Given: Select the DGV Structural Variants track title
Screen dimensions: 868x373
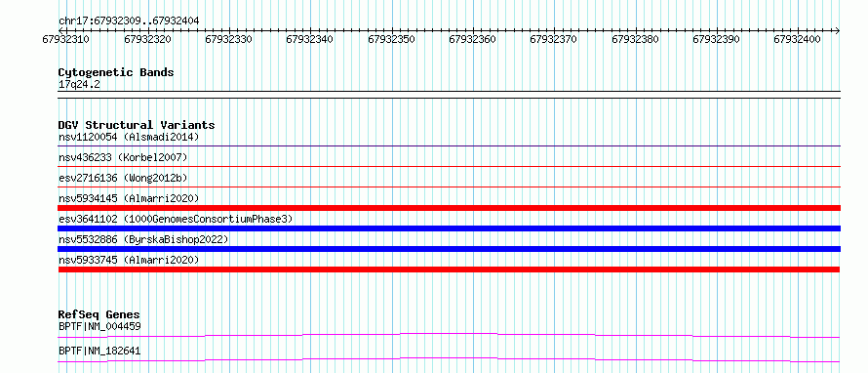Looking at the screenshot, I should coord(137,125).
